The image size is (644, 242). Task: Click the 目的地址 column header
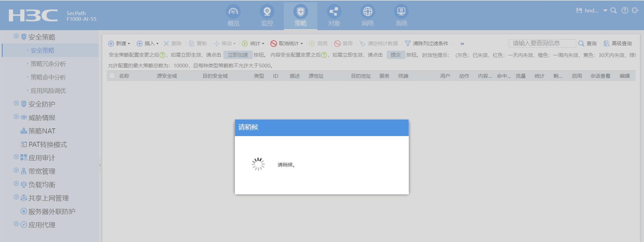[x=361, y=76]
